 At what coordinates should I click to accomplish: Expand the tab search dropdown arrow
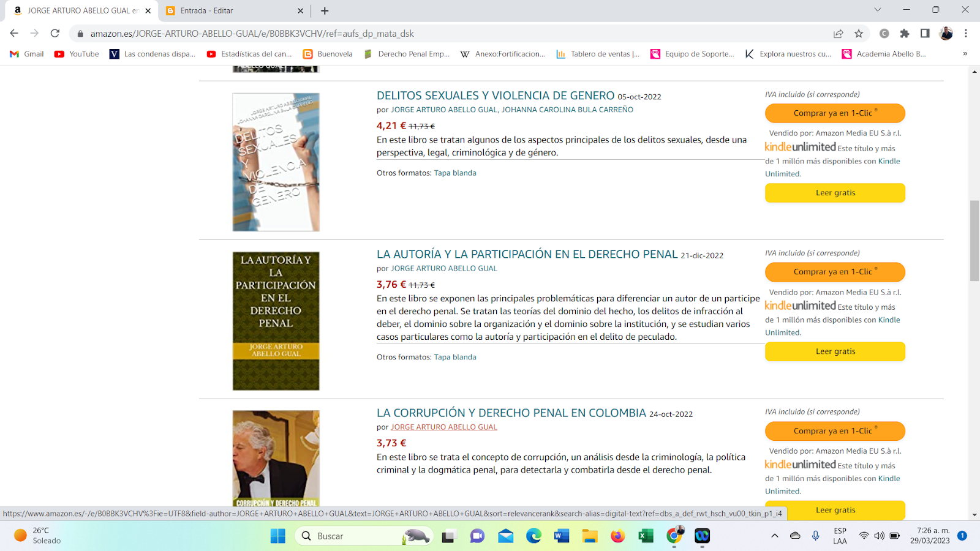(877, 10)
